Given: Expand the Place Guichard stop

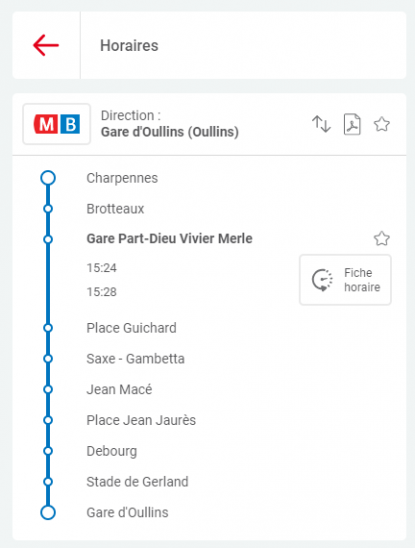Looking at the screenshot, I should point(131,328).
